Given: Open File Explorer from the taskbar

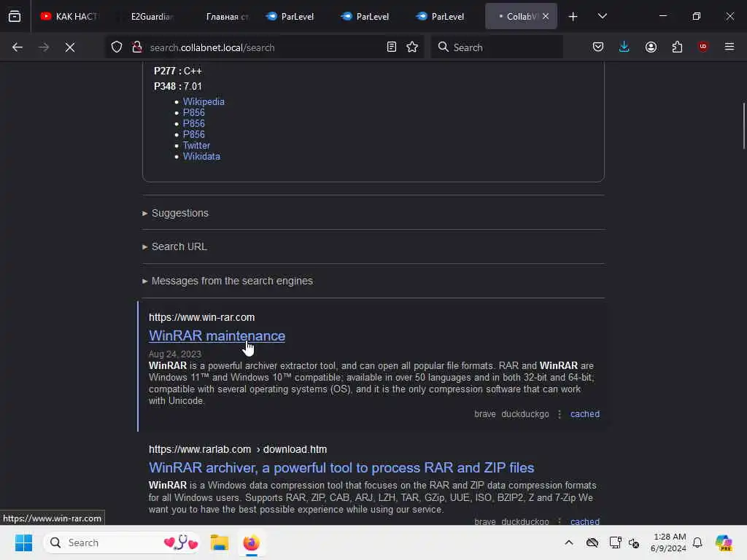Looking at the screenshot, I should click(220, 542).
